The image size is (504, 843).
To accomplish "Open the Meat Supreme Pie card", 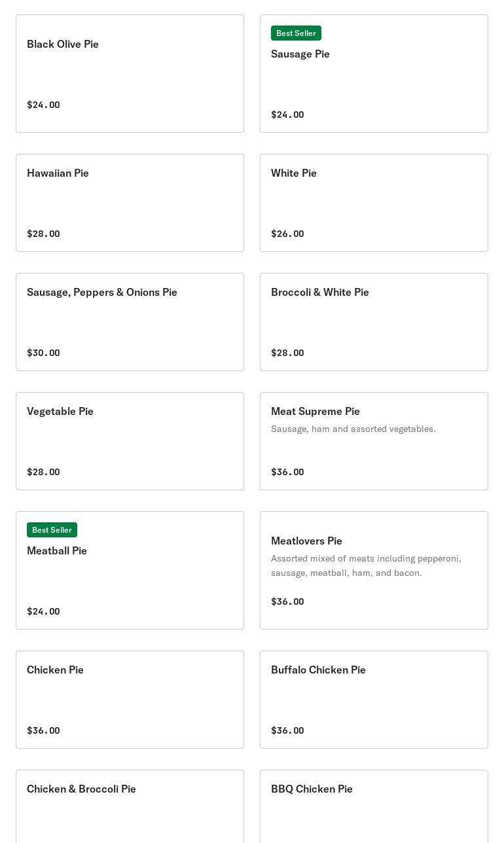I will pyautogui.click(x=374, y=441).
